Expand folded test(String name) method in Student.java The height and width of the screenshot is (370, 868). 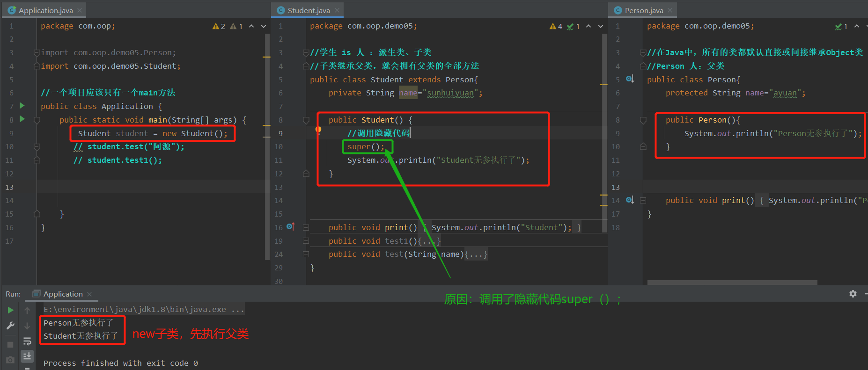point(306,254)
